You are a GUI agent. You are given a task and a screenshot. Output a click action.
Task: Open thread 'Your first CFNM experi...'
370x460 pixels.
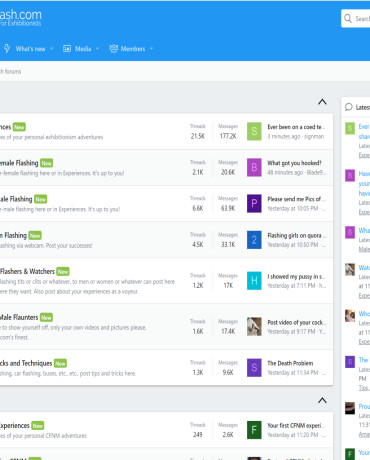coord(296,426)
